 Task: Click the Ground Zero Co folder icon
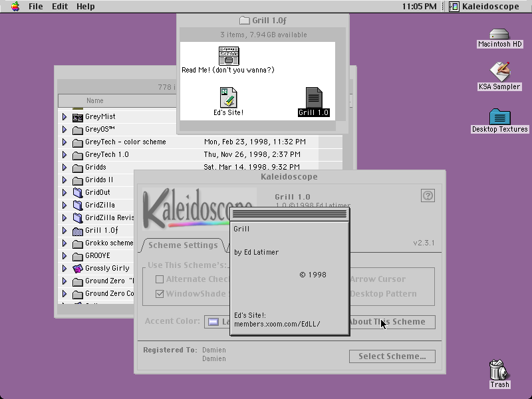pos(78,294)
